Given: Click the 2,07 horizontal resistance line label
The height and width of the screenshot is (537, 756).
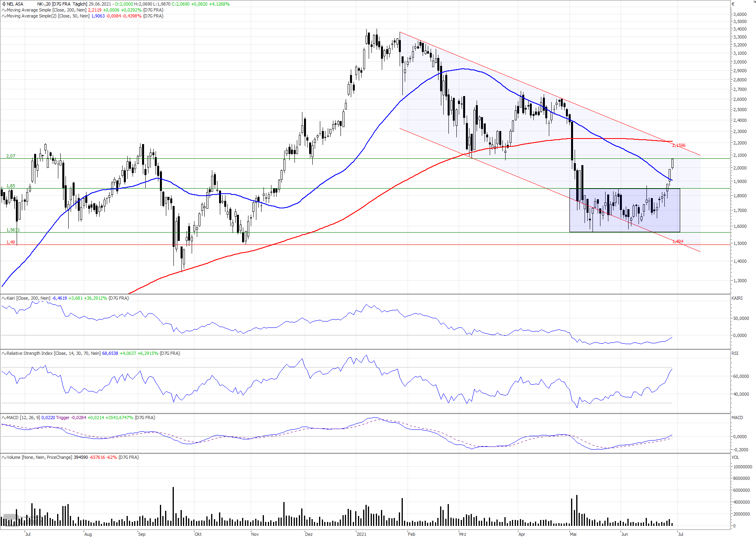Looking at the screenshot, I should tap(11, 156).
